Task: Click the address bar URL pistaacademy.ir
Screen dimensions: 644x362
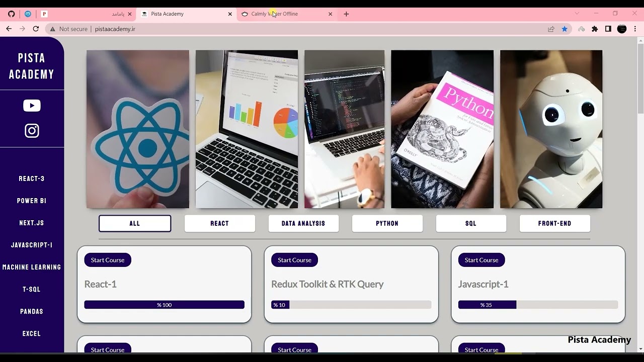Action: tap(115, 29)
